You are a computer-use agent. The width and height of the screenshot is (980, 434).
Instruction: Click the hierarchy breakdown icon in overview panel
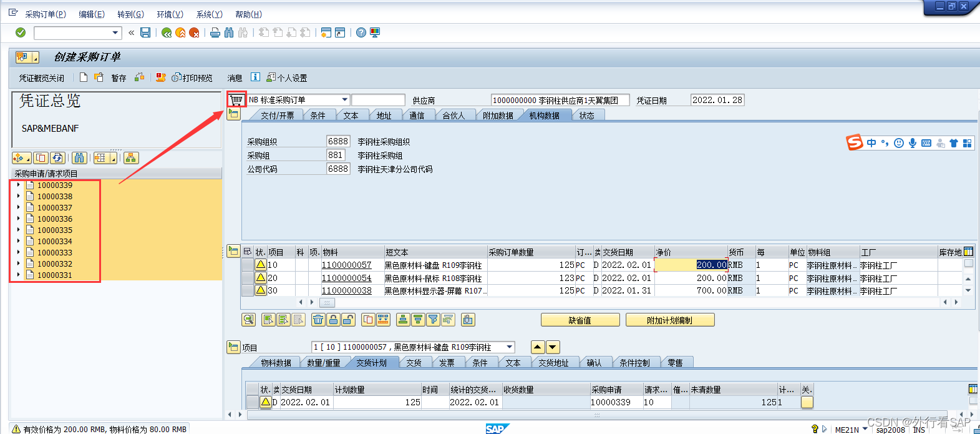click(131, 158)
